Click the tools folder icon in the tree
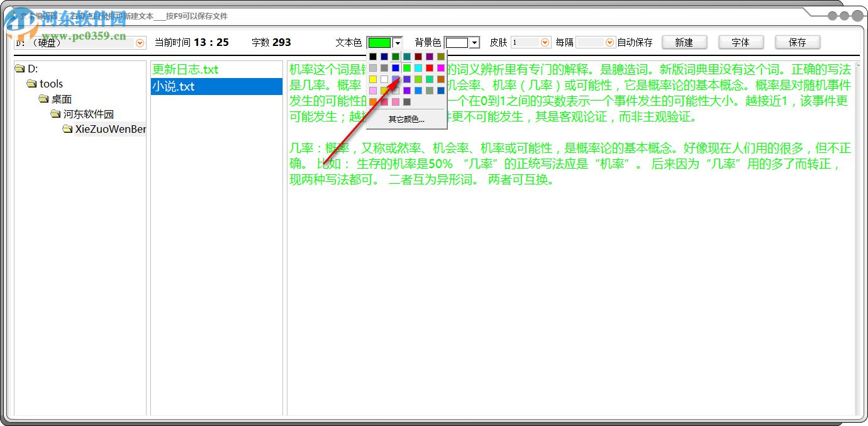This screenshot has width=868, height=426. [x=32, y=83]
